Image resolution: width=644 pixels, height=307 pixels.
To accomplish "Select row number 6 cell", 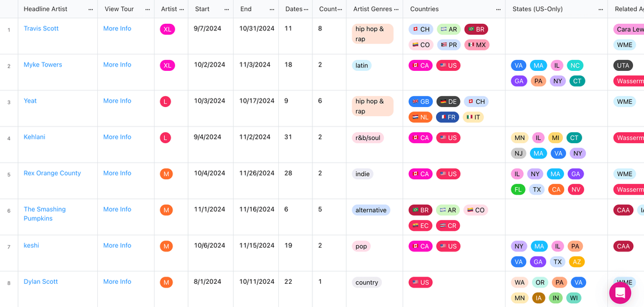I will coord(9,217).
